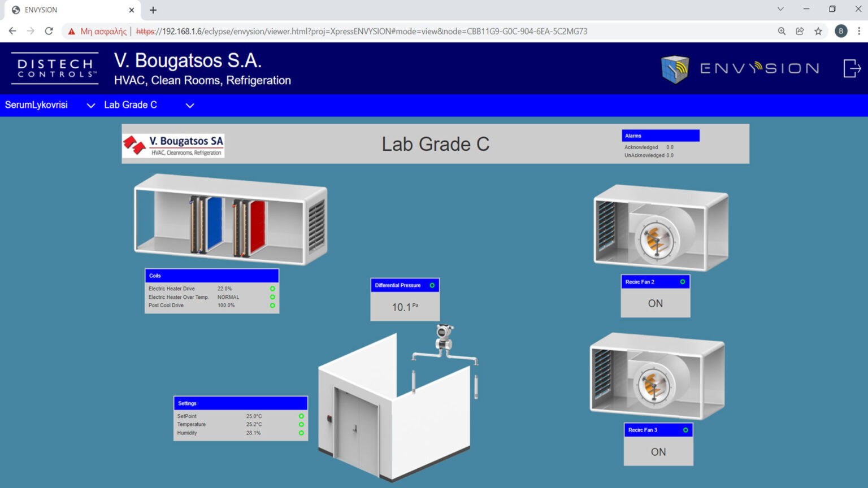This screenshot has width=868, height=488.
Task: Click the Electric Heater Over Temp. status circle
Action: click(272, 297)
